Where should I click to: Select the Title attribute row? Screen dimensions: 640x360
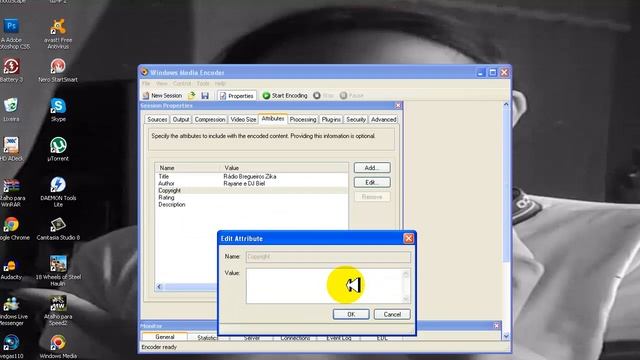pos(251,176)
